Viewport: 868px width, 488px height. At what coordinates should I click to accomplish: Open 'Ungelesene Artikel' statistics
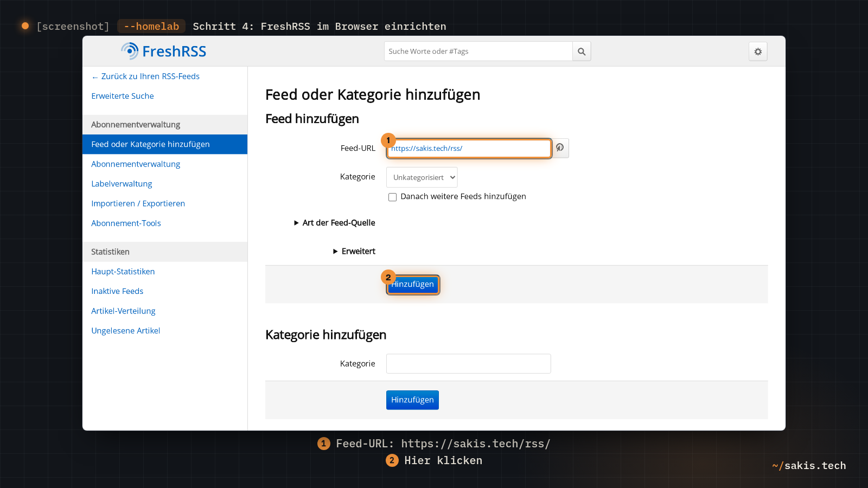125,331
